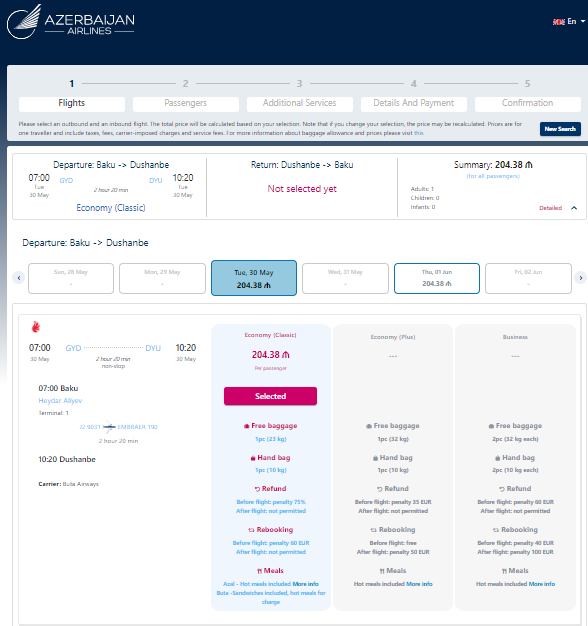The height and width of the screenshot is (626, 588).
Task: Show later dates with right arrow
Action: (x=580, y=278)
